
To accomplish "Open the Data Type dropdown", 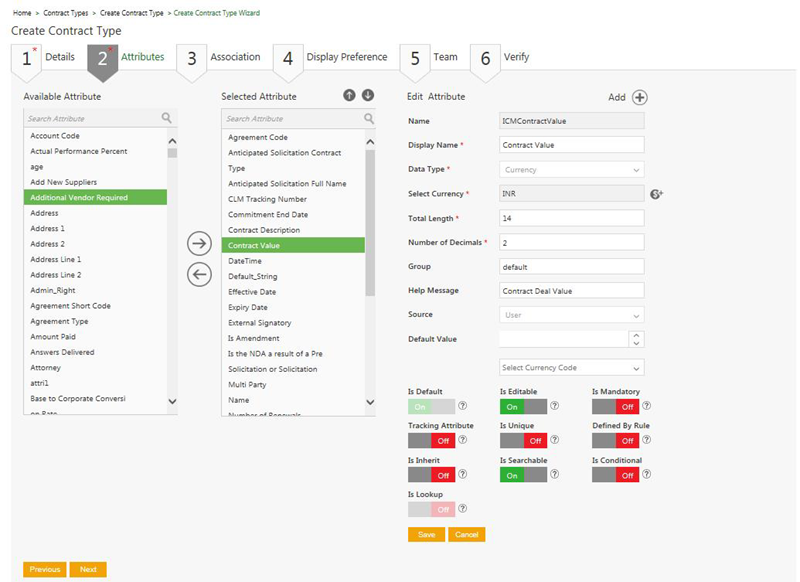I will [x=571, y=170].
